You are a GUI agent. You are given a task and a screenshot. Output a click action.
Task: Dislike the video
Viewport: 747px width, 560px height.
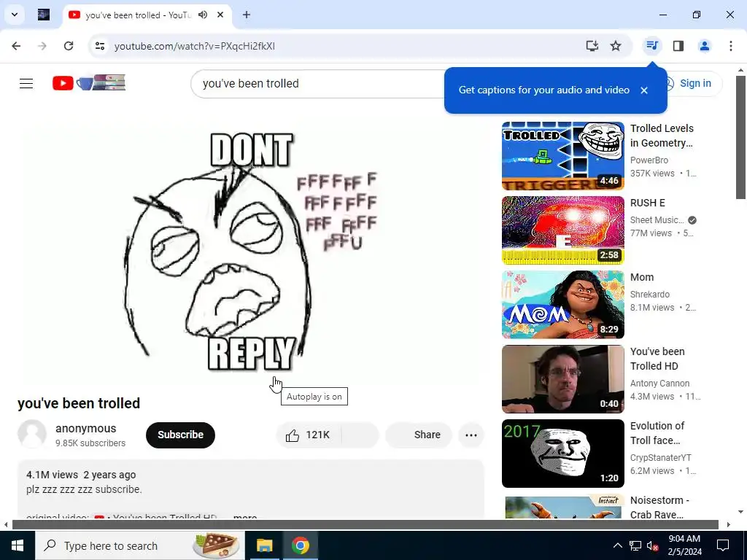(x=360, y=435)
